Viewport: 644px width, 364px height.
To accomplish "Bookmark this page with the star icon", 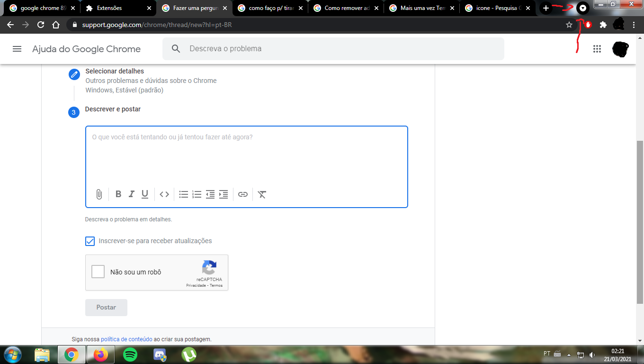I will click(569, 25).
